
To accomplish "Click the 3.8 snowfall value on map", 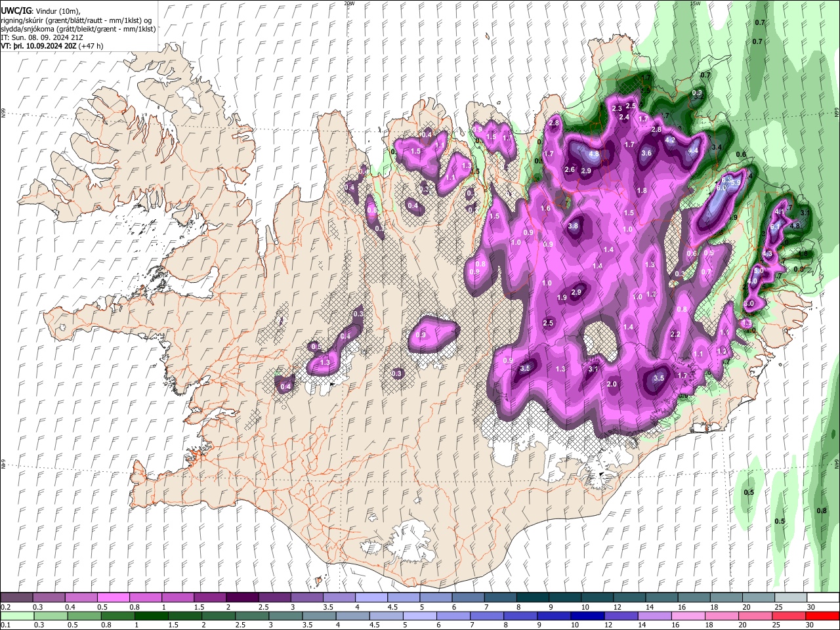I will point(573,226).
